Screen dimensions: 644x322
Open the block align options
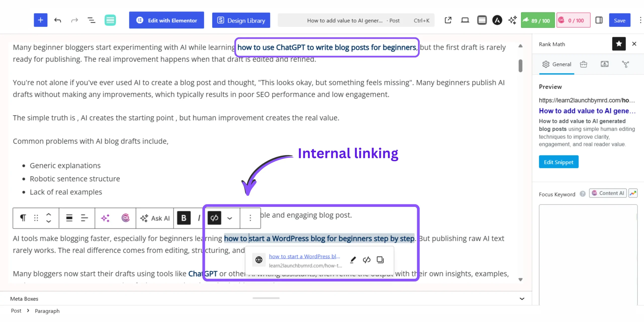tap(69, 218)
